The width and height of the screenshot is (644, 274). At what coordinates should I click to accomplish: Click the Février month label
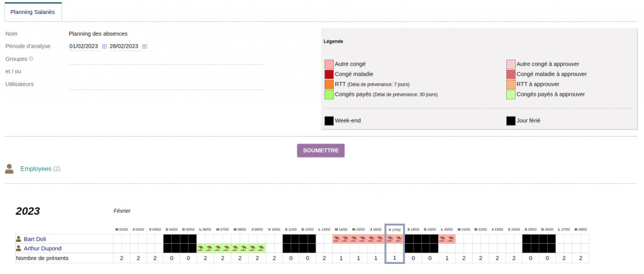(x=122, y=210)
